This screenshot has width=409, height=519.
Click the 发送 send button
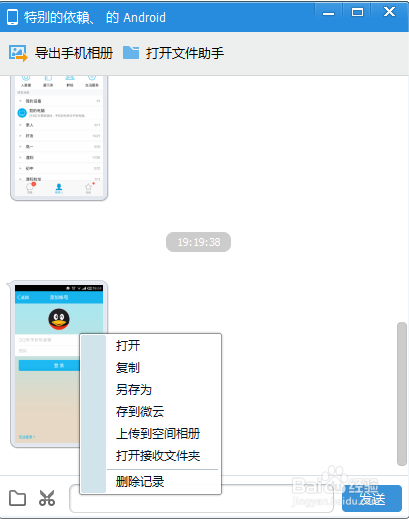pyautogui.click(x=372, y=499)
